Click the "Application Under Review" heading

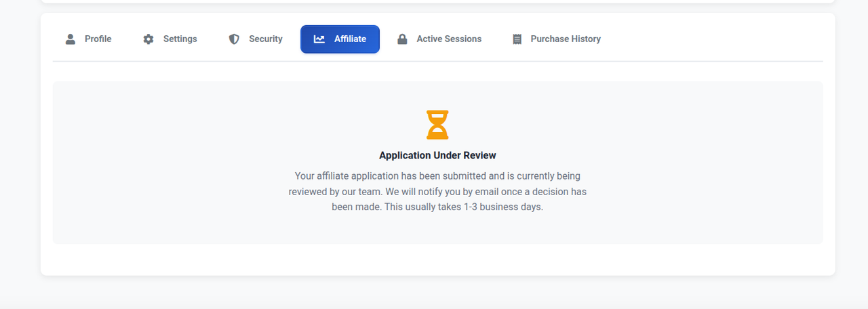437,155
